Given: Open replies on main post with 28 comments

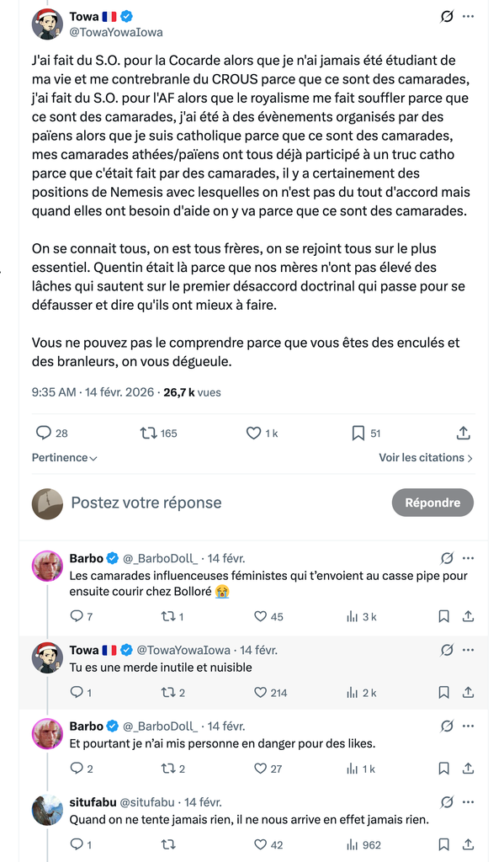Looking at the screenshot, I should coord(51,434).
